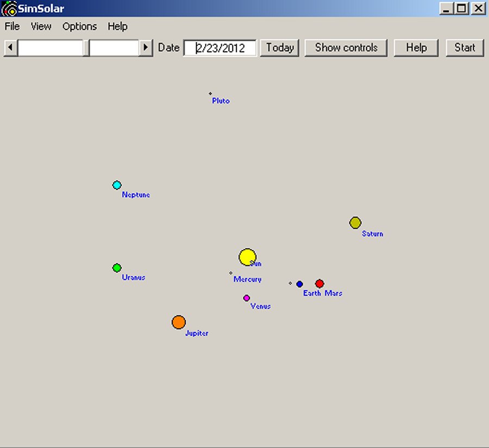Open the View menu
This screenshot has height=448, width=489.
(41, 26)
